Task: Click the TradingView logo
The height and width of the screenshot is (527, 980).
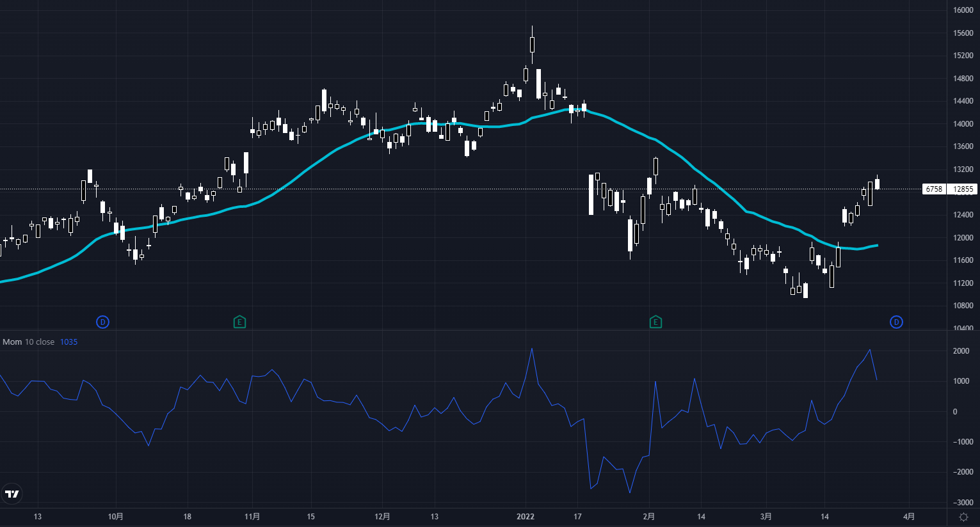Action: click(12, 493)
